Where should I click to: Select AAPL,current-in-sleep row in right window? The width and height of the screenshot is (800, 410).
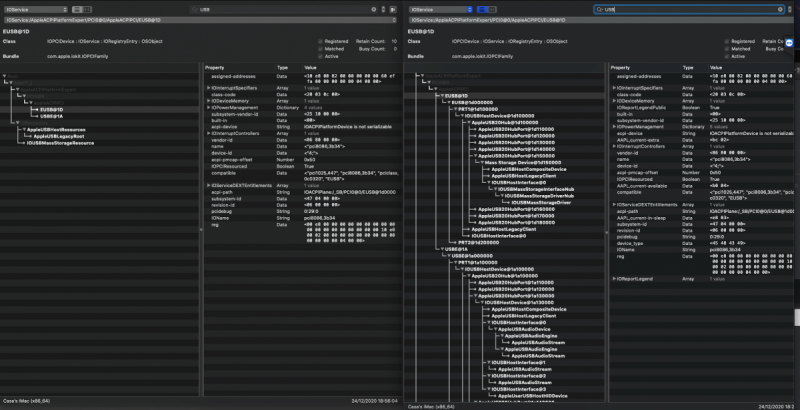pos(702,218)
